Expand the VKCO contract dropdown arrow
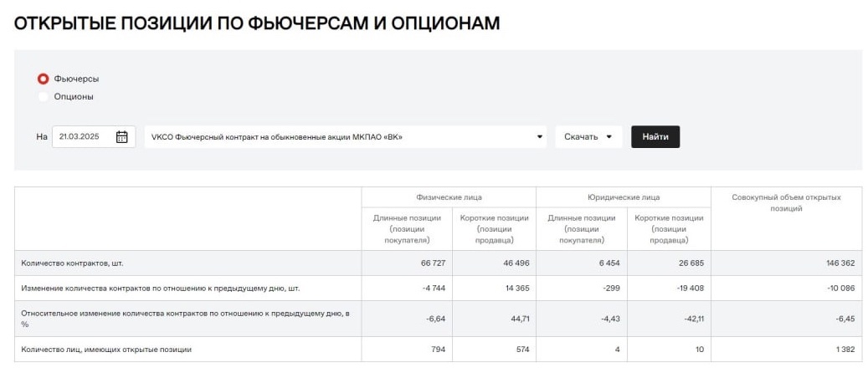 pyautogui.click(x=540, y=137)
